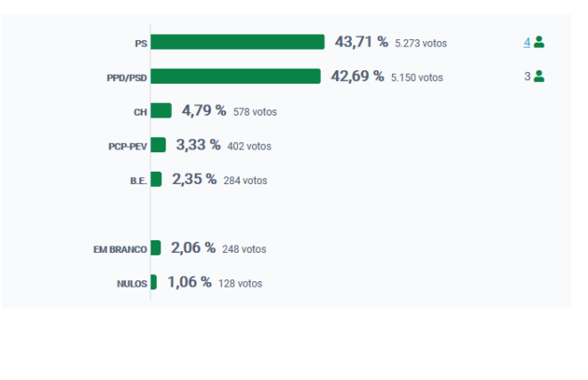Click the person icon next to PS seats
The width and height of the screenshot is (588, 380).
click(x=539, y=42)
